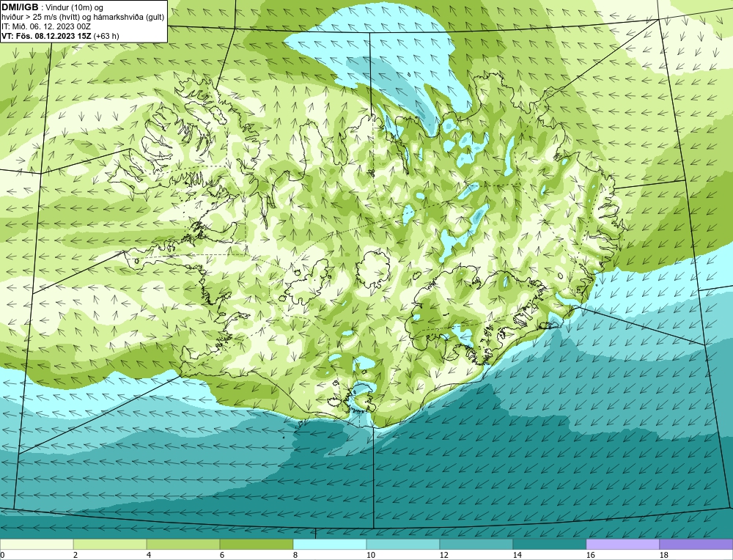Click the legend tick label '18'
This screenshot has height=560, width=733.
click(x=663, y=555)
